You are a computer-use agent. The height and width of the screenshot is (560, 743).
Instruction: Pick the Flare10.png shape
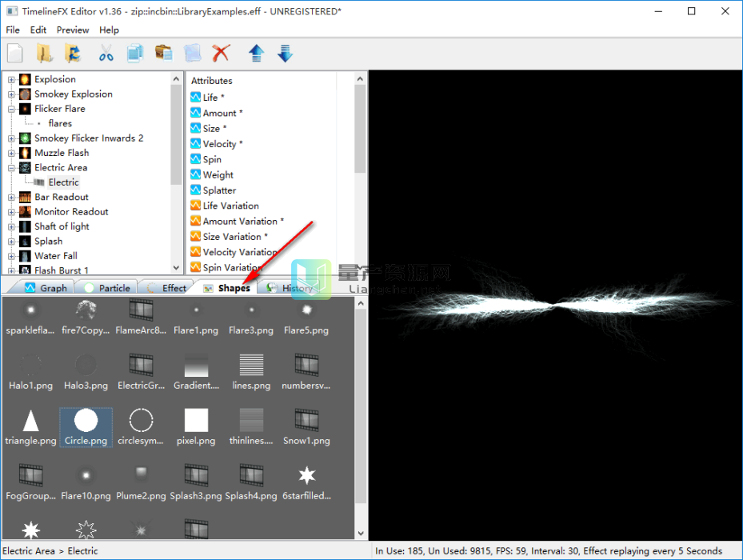point(86,482)
